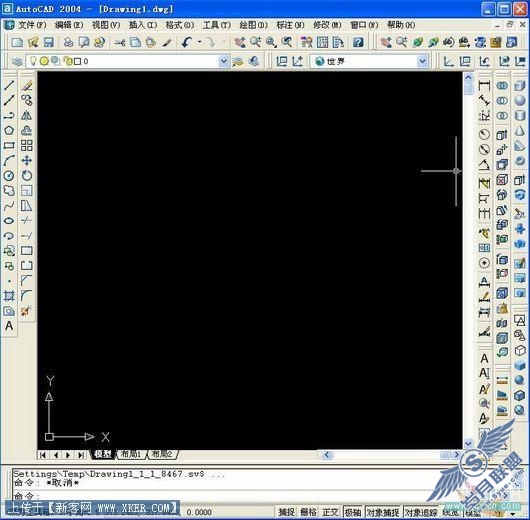Go to next layout tab arrow
This screenshot has width=530, height=520.
click(x=68, y=455)
